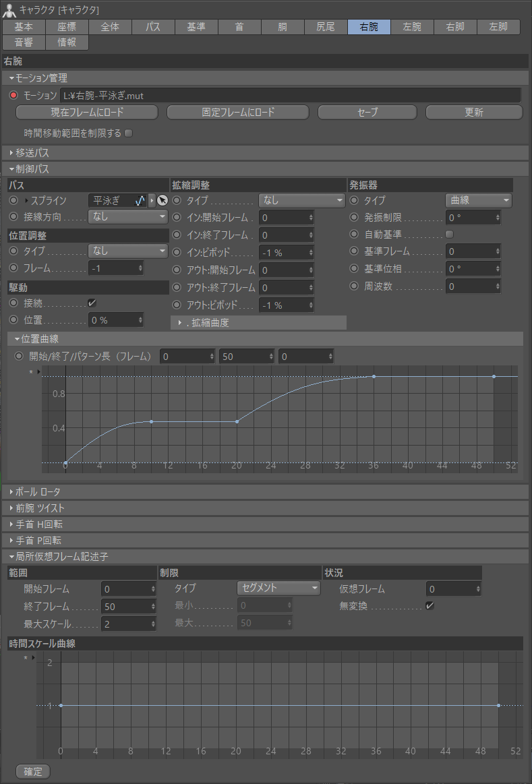Screen dimensions: 532x784
Task: Click the object picker arrow beside スプライン
Action: tap(162, 200)
